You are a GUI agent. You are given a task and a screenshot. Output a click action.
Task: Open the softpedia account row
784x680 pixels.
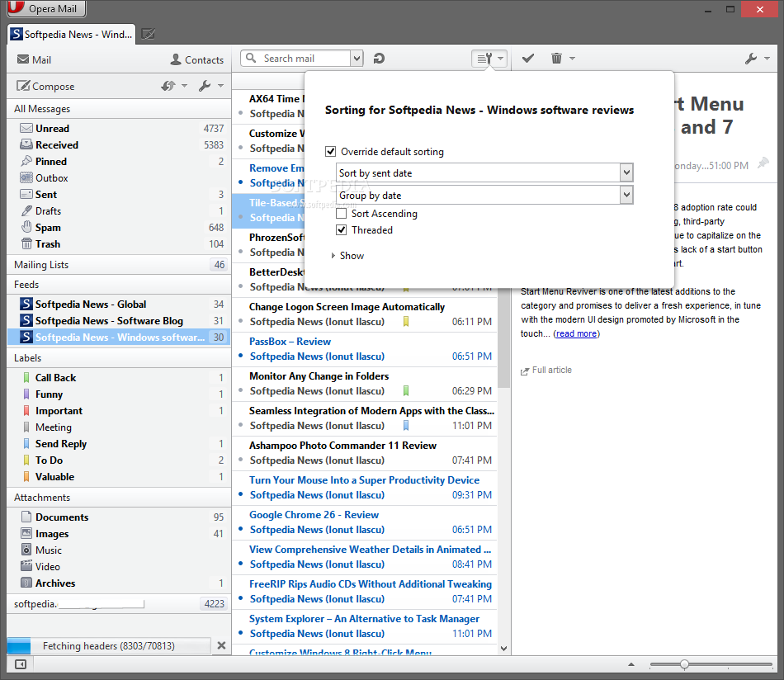click(120, 604)
